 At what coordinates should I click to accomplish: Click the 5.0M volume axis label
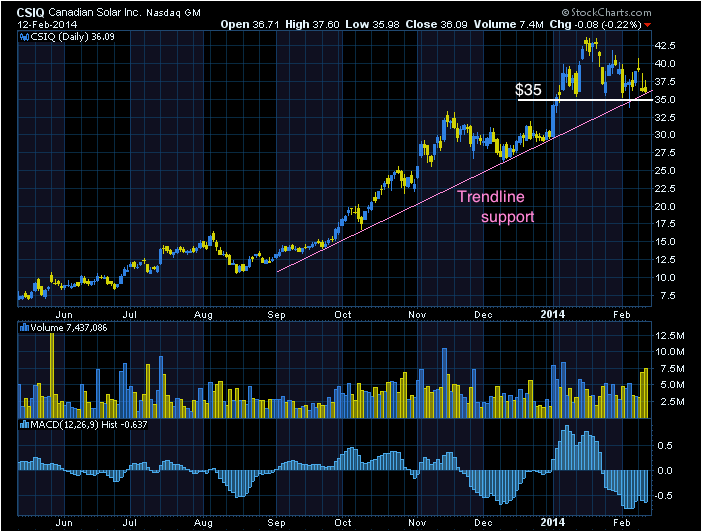672,385
